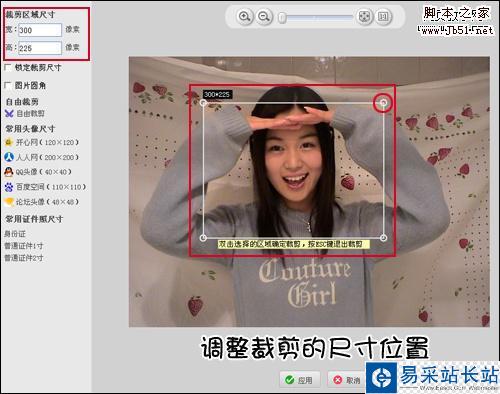Click the 常用头像尺寸 section heading
This screenshot has height=394, width=500.
30,129
